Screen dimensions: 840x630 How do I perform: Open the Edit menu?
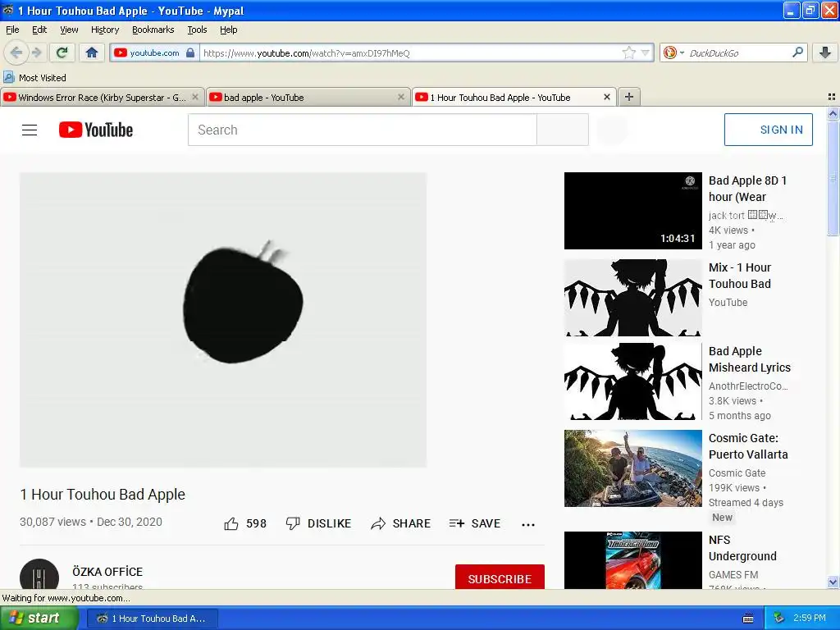39,30
